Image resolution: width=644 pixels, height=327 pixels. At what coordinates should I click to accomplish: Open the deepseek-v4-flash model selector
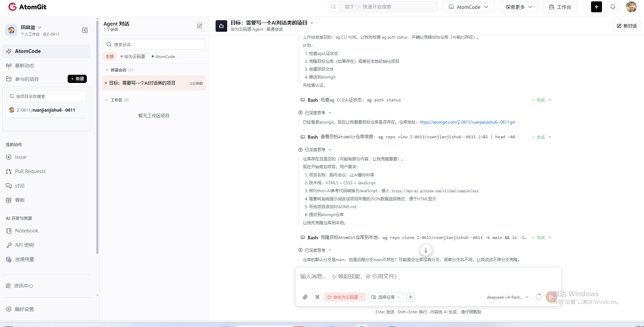click(507, 297)
